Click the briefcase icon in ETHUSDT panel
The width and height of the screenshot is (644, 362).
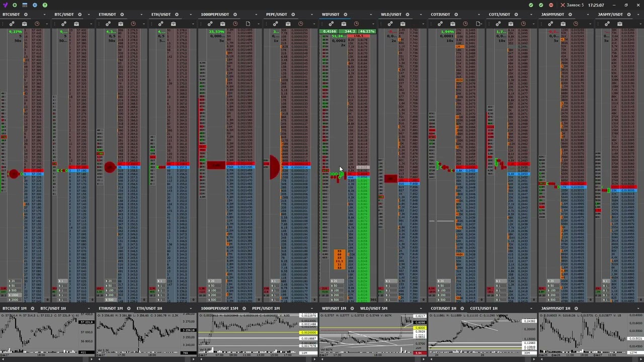(121, 24)
